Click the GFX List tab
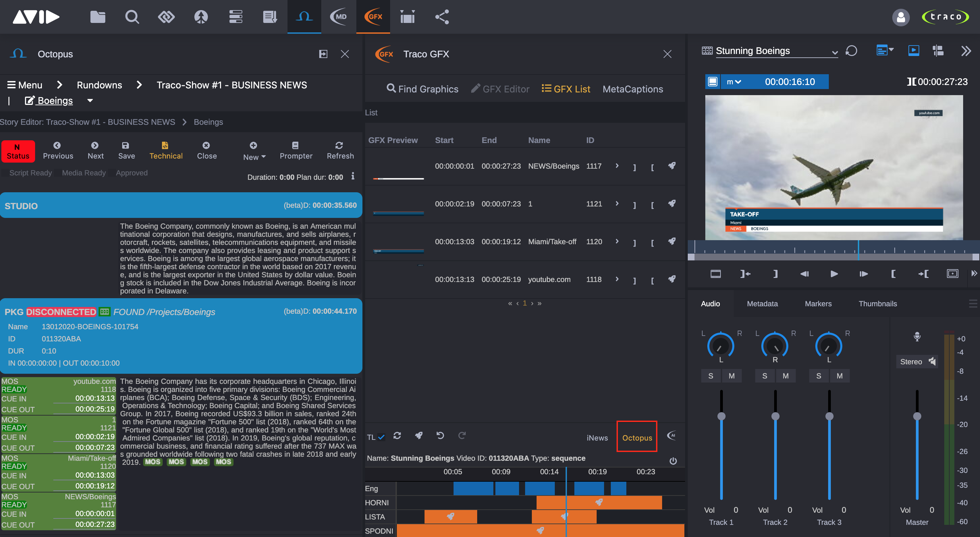The image size is (980, 537). point(566,89)
